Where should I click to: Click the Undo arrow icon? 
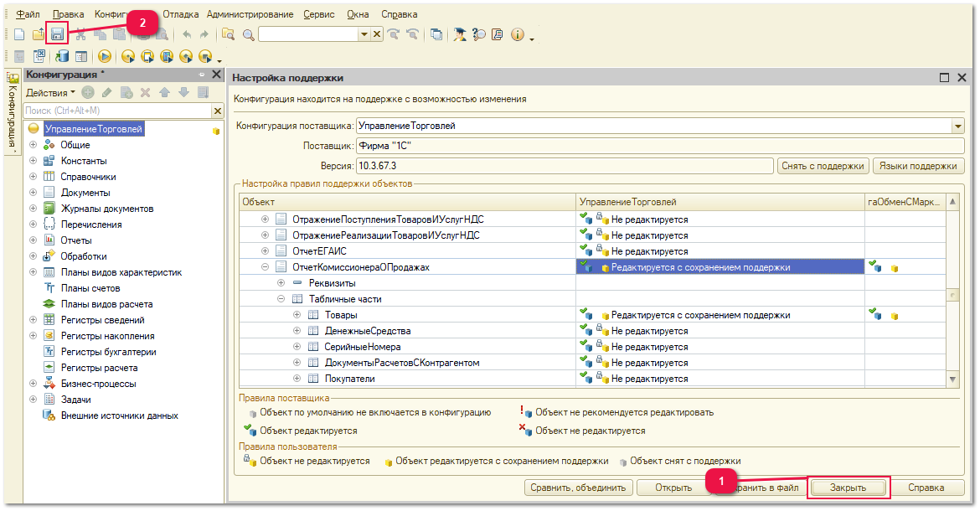pyautogui.click(x=186, y=34)
